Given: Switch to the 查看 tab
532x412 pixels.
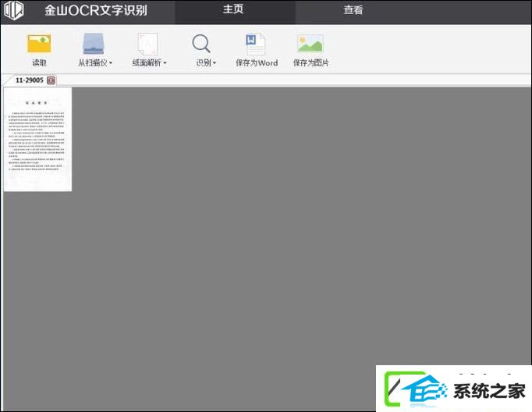Looking at the screenshot, I should point(353,10).
